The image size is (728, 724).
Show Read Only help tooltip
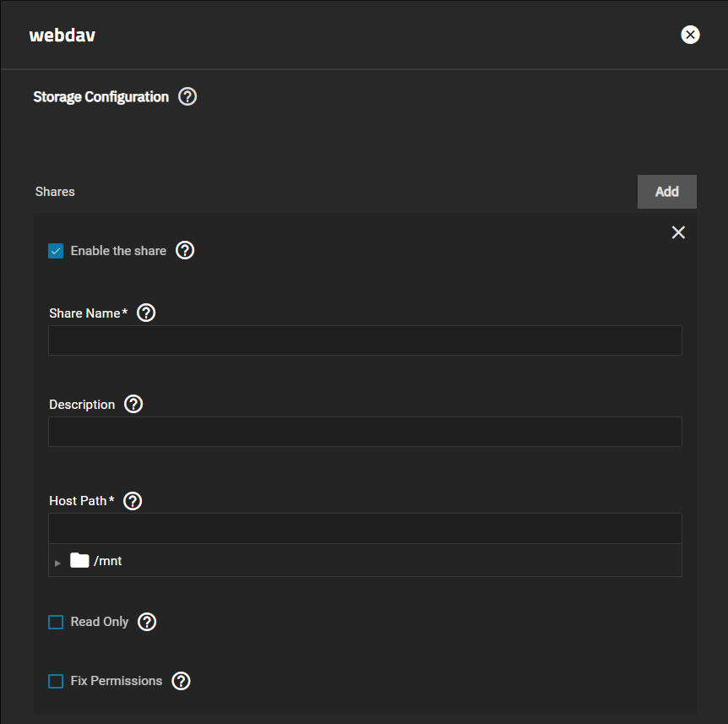(x=147, y=622)
